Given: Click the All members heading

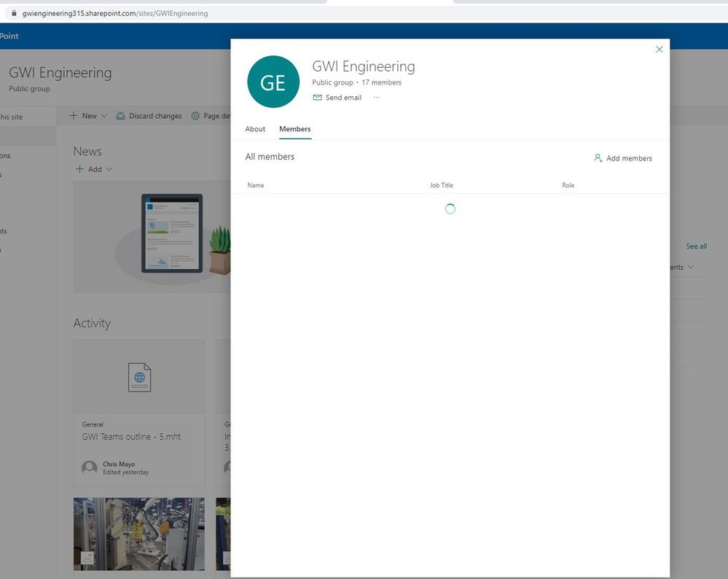Looking at the screenshot, I should [270, 157].
